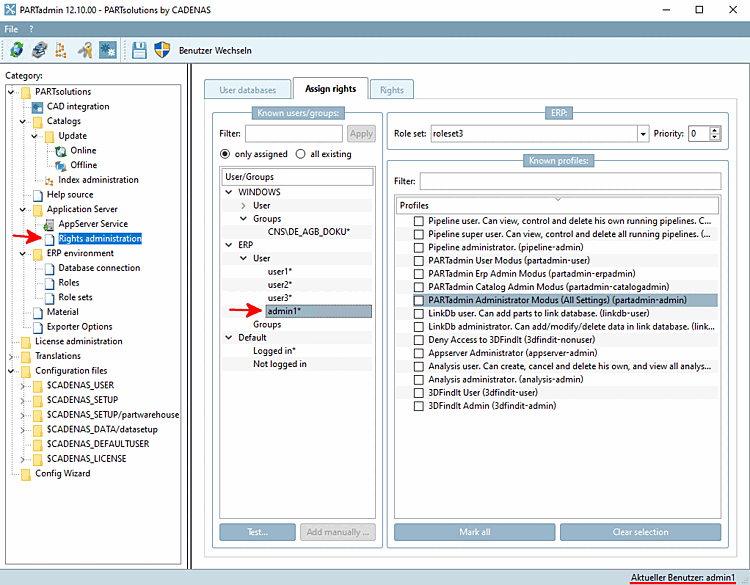Decrease the Priority value with down arrow
This screenshot has width=750, height=585.
click(715, 138)
